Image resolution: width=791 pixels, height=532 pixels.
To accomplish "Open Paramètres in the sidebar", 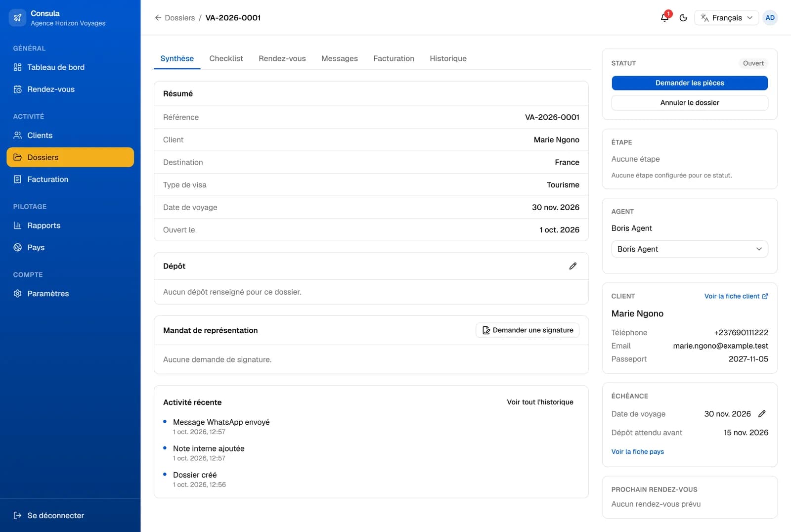I will pyautogui.click(x=70, y=294).
